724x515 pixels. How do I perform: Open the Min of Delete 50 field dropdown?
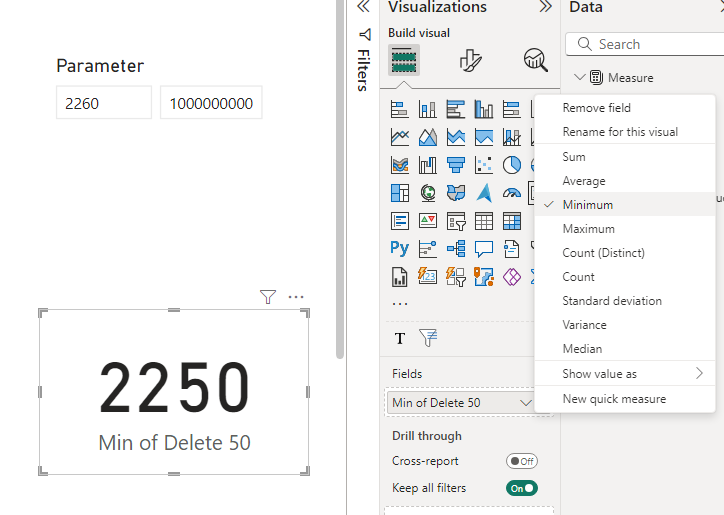click(x=525, y=403)
